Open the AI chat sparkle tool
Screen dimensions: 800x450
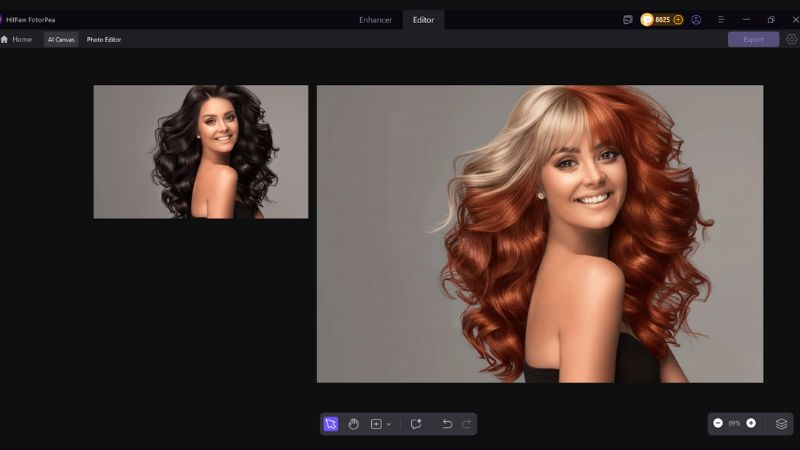coord(416,424)
